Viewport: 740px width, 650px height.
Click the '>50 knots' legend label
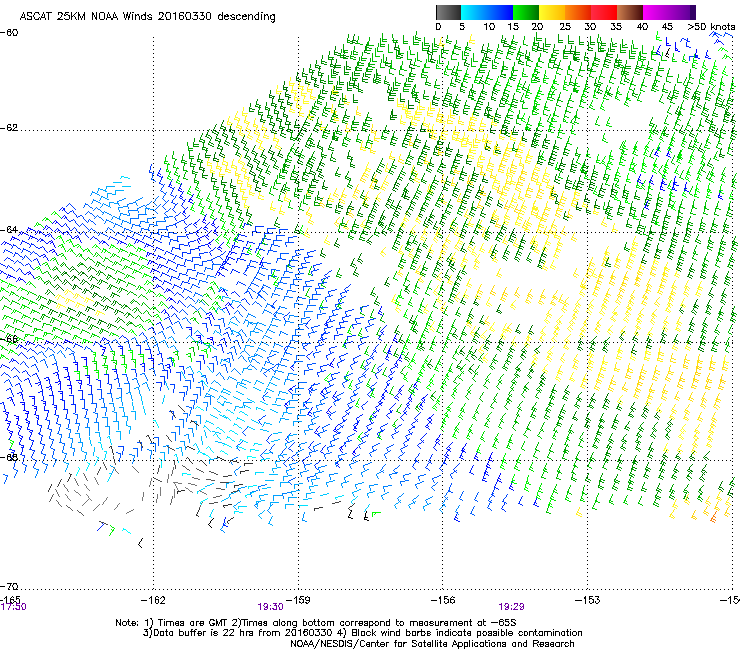(x=711, y=27)
